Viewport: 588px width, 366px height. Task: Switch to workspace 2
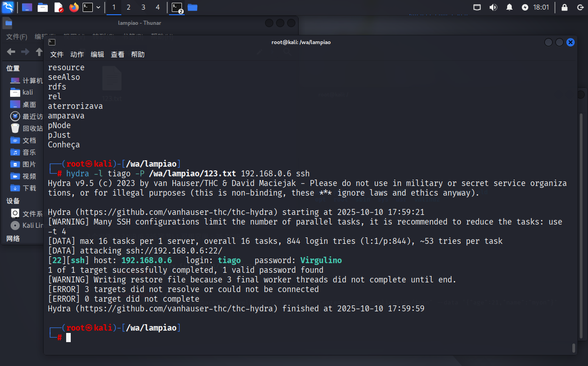pyautogui.click(x=128, y=7)
